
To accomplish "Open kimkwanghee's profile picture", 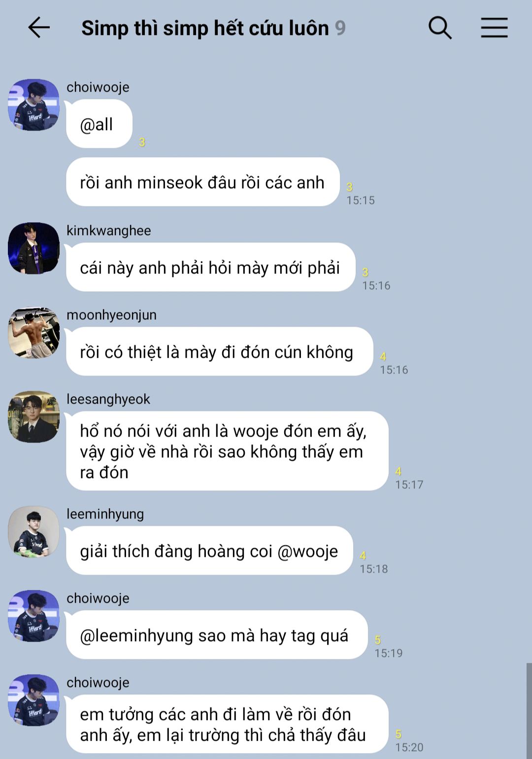I will (x=33, y=248).
